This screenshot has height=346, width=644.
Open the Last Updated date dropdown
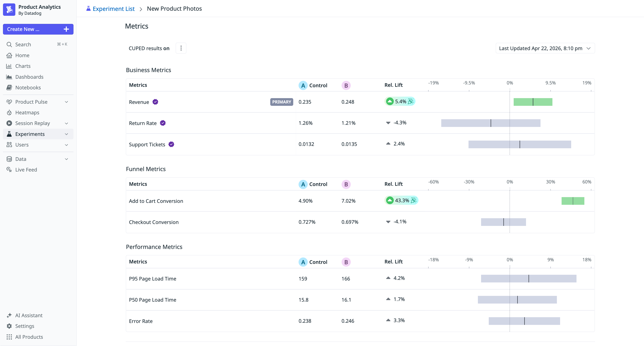(545, 48)
